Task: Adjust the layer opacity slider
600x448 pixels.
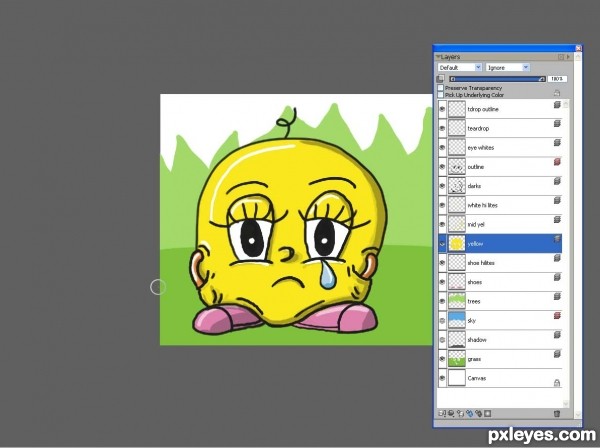Action: 497,79
